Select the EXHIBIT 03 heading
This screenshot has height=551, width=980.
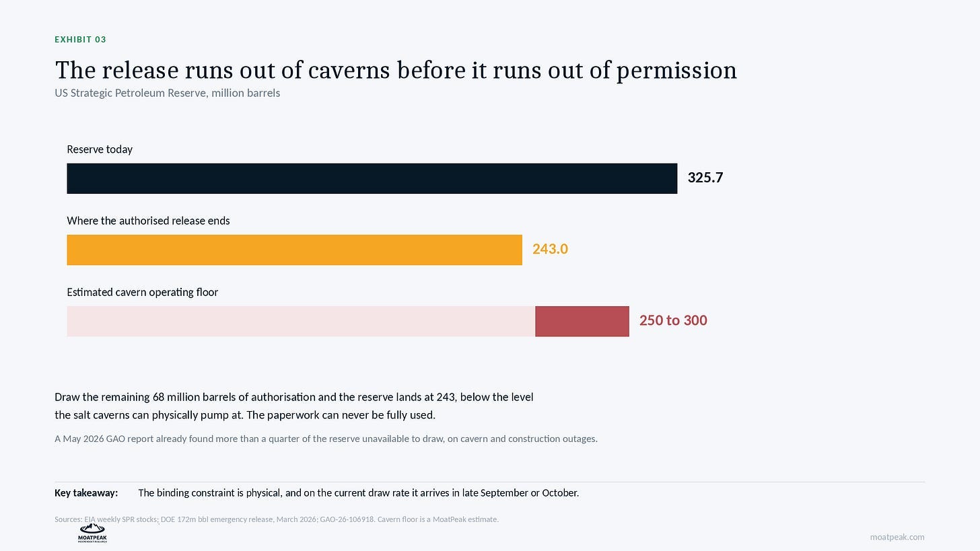[x=81, y=40]
